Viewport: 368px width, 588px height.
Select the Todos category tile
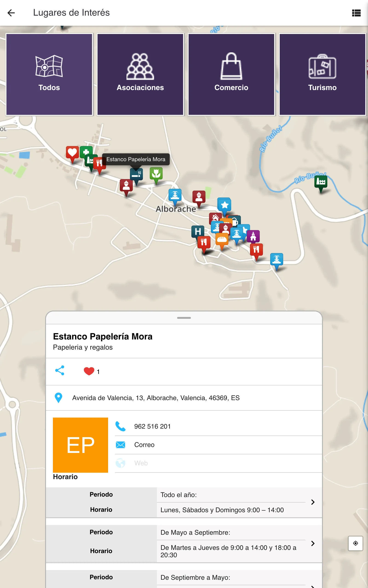(49, 74)
